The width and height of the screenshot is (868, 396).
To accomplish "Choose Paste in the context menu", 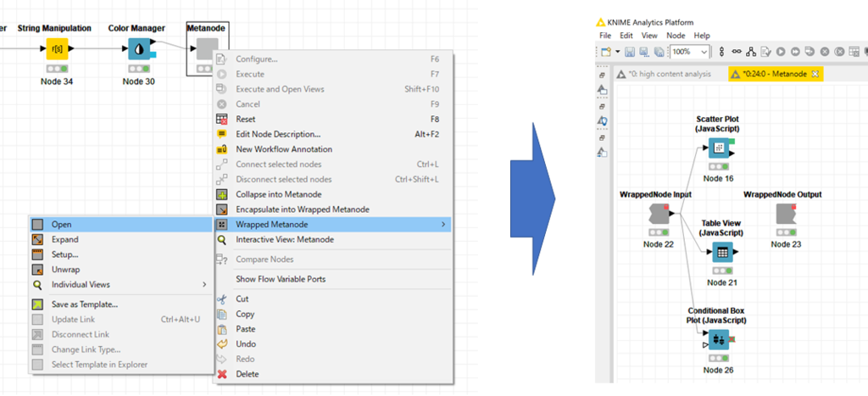I will point(332,329).
